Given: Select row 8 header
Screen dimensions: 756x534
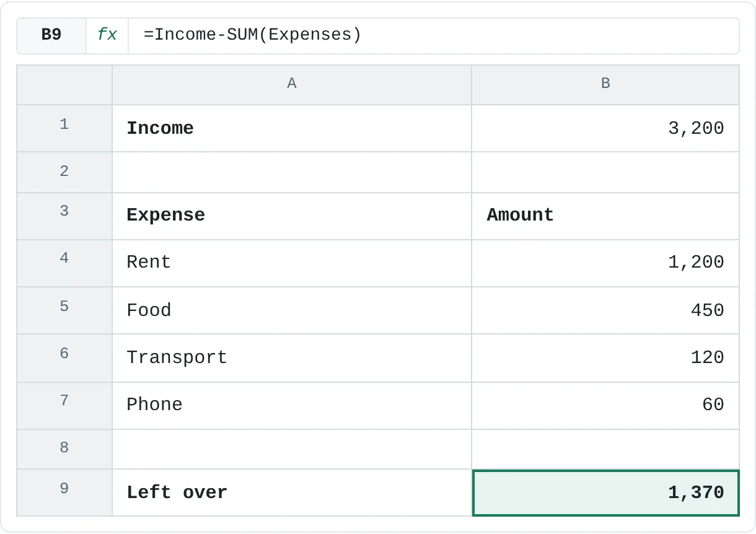Looking at the screenshot, I should (64, 449).
